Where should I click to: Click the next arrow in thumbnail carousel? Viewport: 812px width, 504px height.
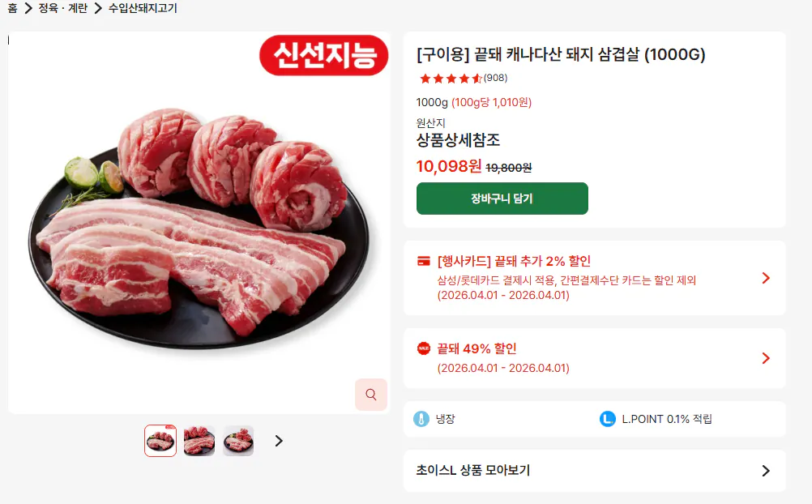pyautogui.click(x=279, y=441)
